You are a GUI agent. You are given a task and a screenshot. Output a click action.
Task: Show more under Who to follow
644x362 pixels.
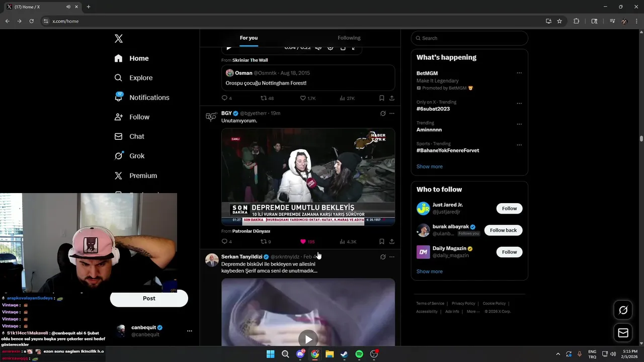430,271
